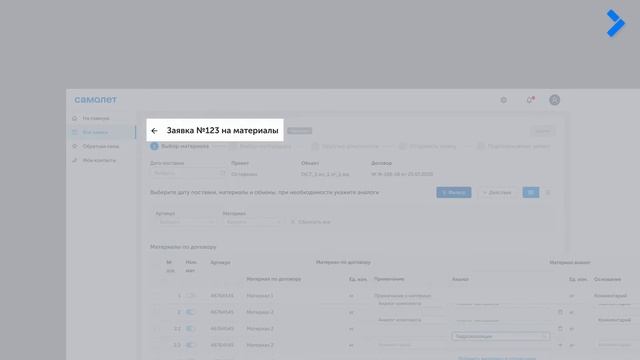Switch to the list view icon after table view

[548, 192]
